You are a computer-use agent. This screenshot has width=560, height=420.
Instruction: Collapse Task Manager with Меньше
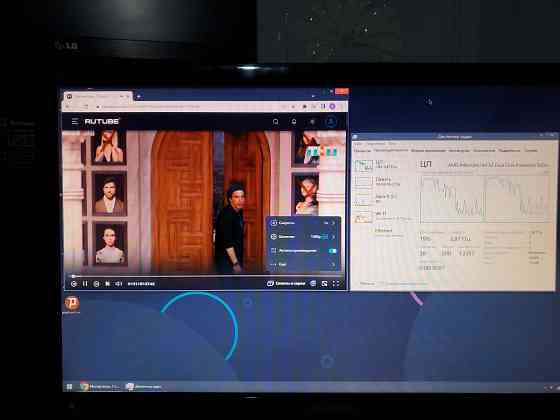point(368,283)
